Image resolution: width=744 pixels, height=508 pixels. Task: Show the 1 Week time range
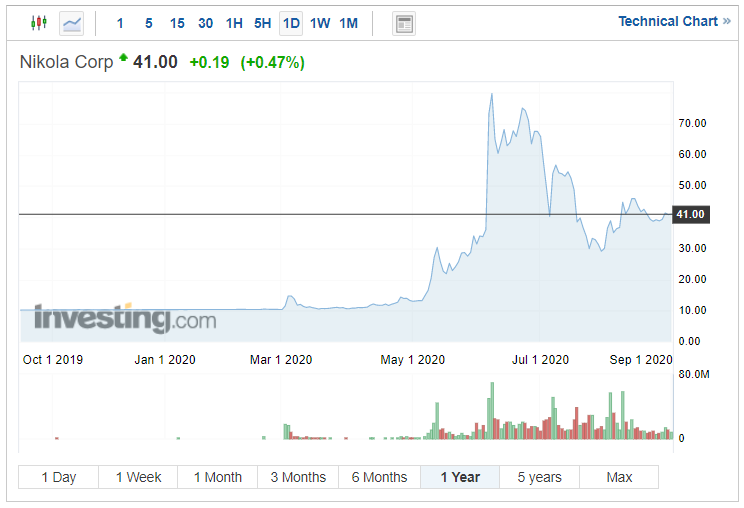click(138, 477)
